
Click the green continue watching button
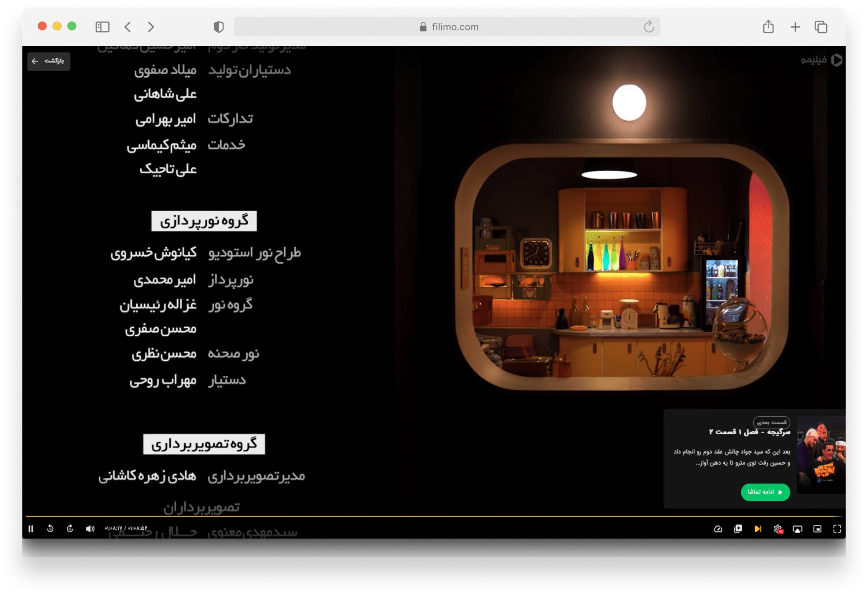(x=765, y=492)
